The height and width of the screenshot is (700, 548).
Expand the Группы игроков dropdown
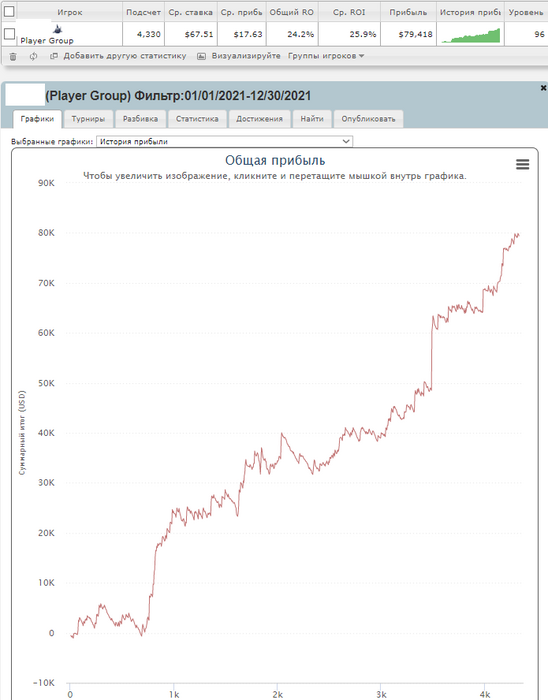coord(326,56)
